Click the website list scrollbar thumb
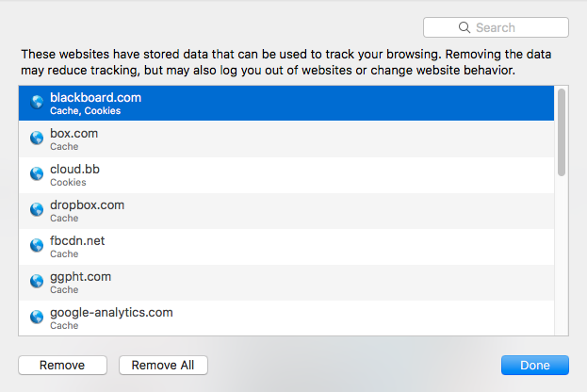Viewport: 587px width, 392px height. [562, 132]
